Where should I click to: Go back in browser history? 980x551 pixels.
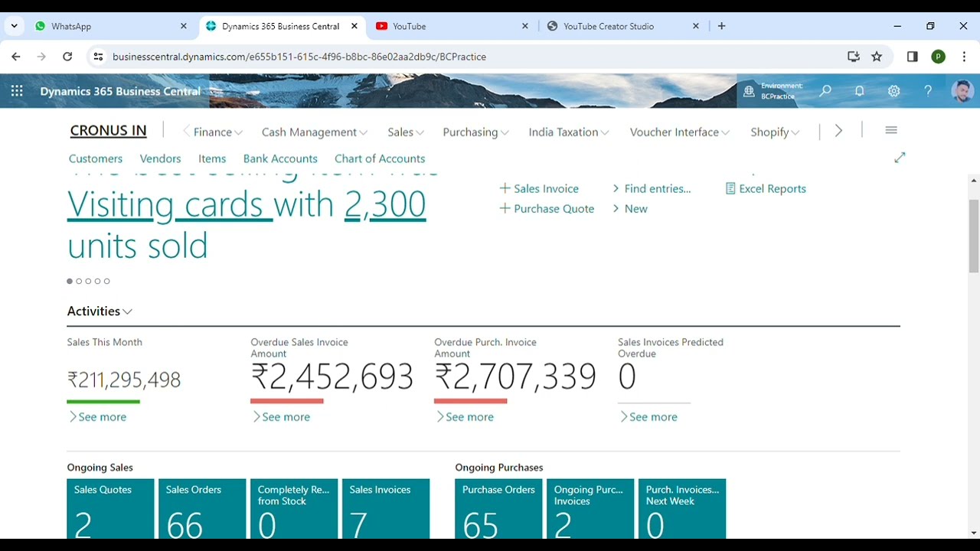coord(16,57)
